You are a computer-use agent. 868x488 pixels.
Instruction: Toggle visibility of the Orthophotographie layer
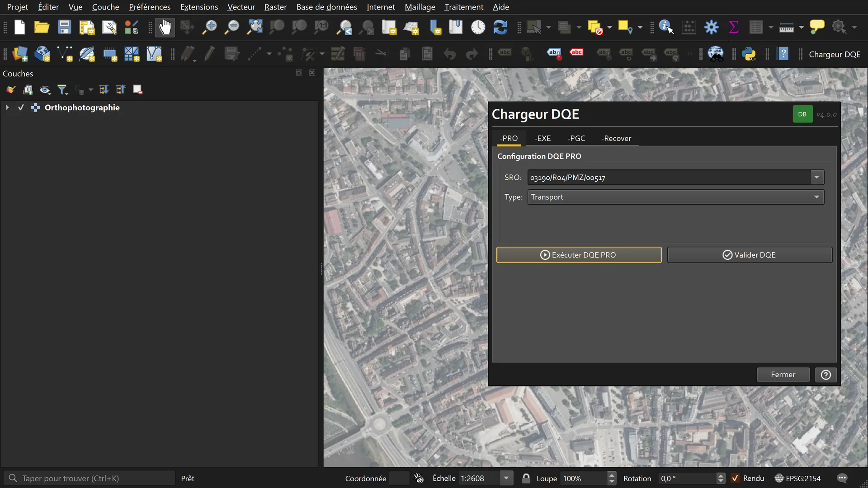21,108
